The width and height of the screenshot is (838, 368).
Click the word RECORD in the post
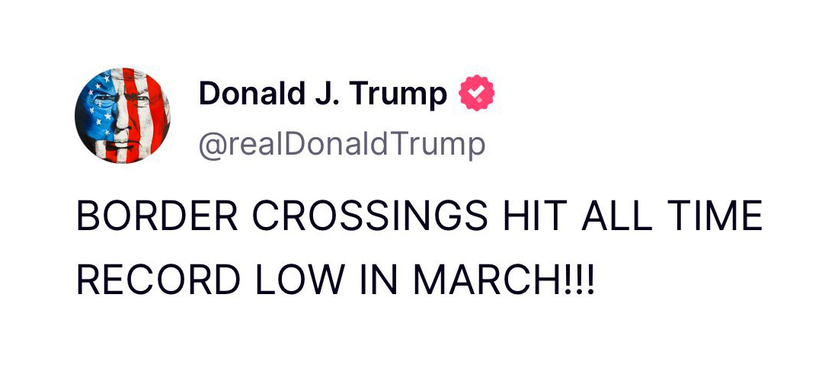[x=159, y=280]
